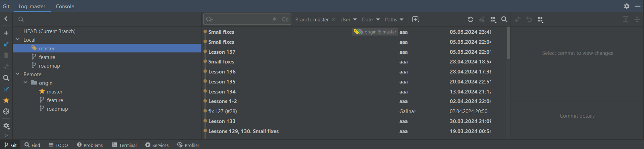Viewport: 644px width, 149px height.
Task: Click the Cherry-pick icon in log toolbar
Action: pos(482,19)
